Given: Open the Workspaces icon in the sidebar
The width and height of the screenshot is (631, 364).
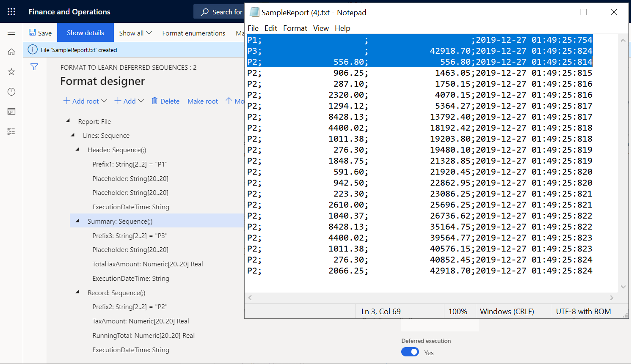Looking at the screenshot, I should click(11, 111).
